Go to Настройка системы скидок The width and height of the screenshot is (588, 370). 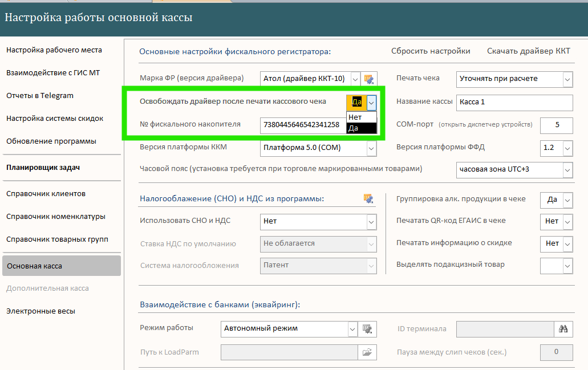[55, 119]
